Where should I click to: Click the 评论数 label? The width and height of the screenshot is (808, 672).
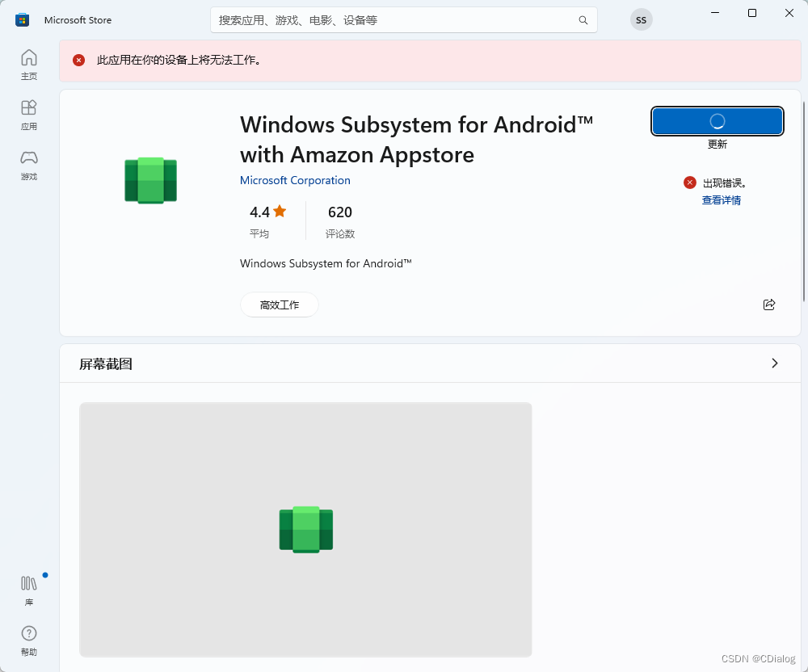[340, 233]
